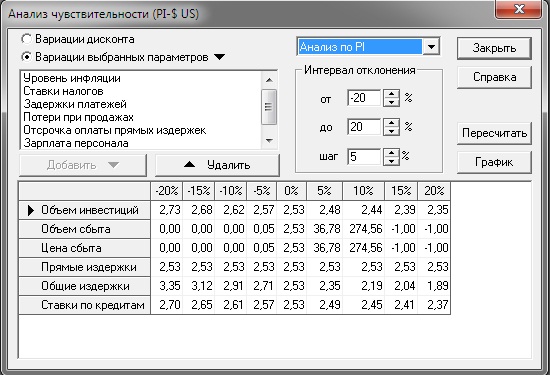Open the Анализ по PI dropdown

431,47
